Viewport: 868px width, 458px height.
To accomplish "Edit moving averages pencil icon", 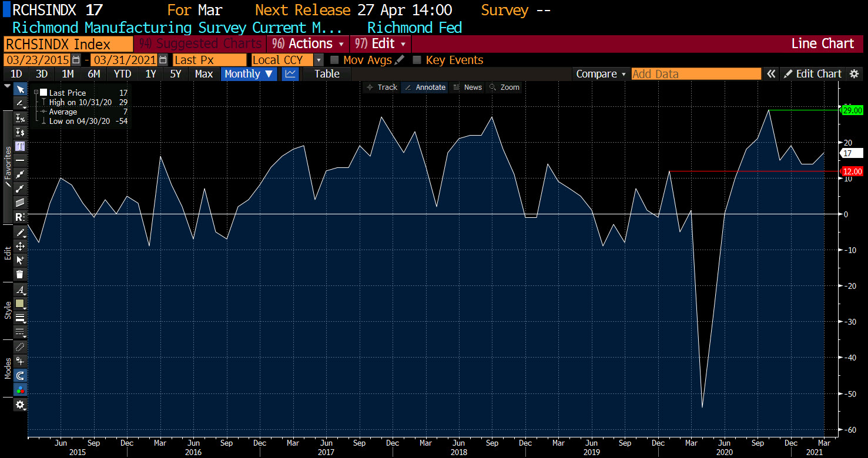I will pos(400,60).
